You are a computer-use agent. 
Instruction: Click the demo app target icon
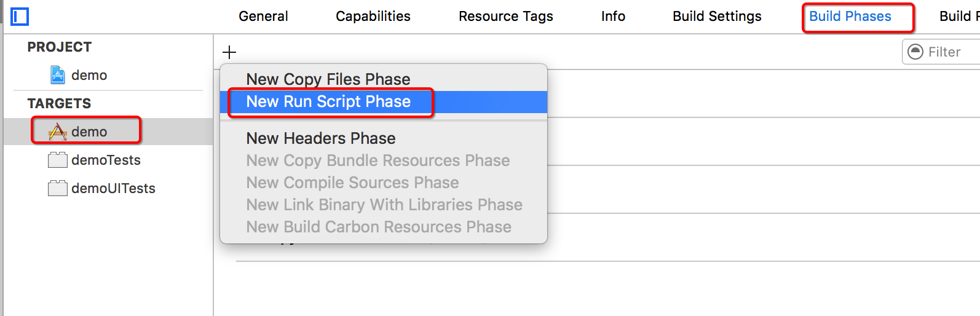pos(58,132)
